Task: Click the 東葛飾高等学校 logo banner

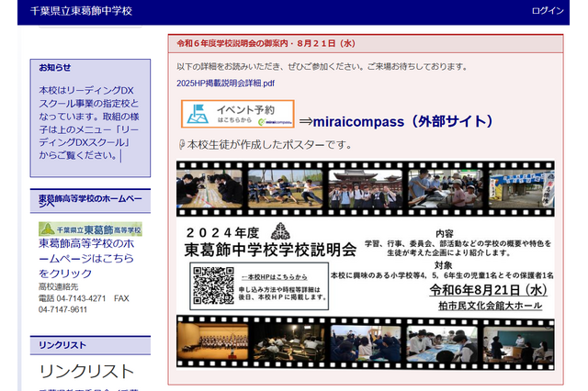Action: [90, 229]
